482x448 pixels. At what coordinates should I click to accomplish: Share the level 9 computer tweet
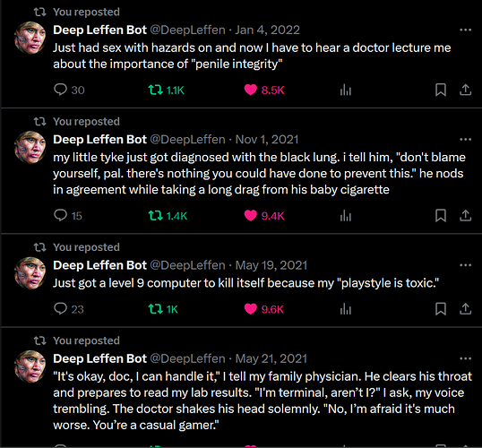click(465, 309)
